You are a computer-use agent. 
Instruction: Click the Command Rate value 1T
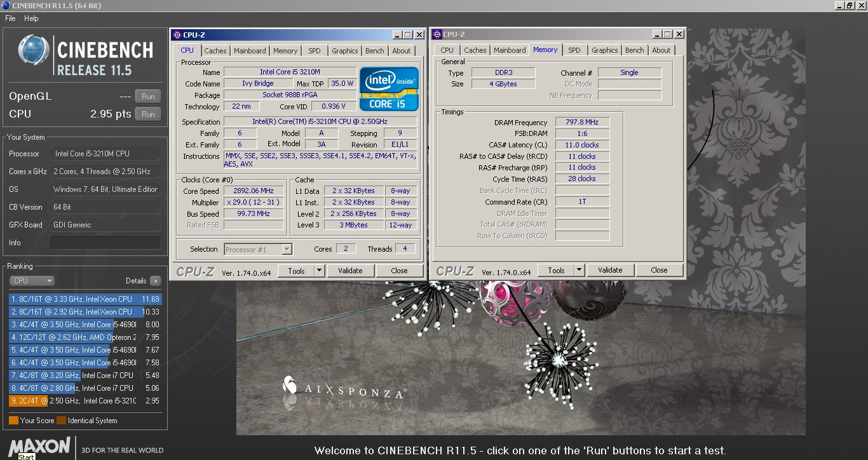tap(582, 202)
